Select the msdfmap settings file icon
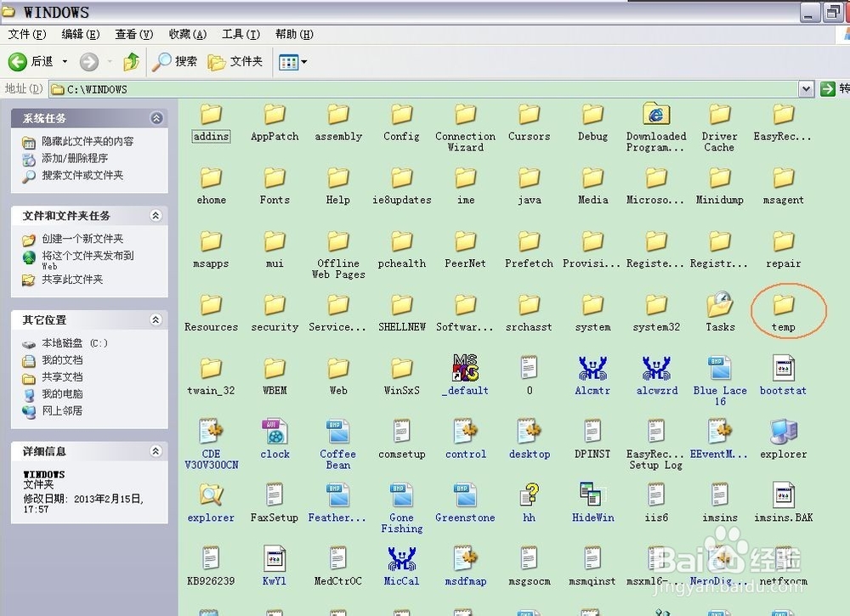The width and height of the screenshot is (850, 616). [x=466, y=558]
